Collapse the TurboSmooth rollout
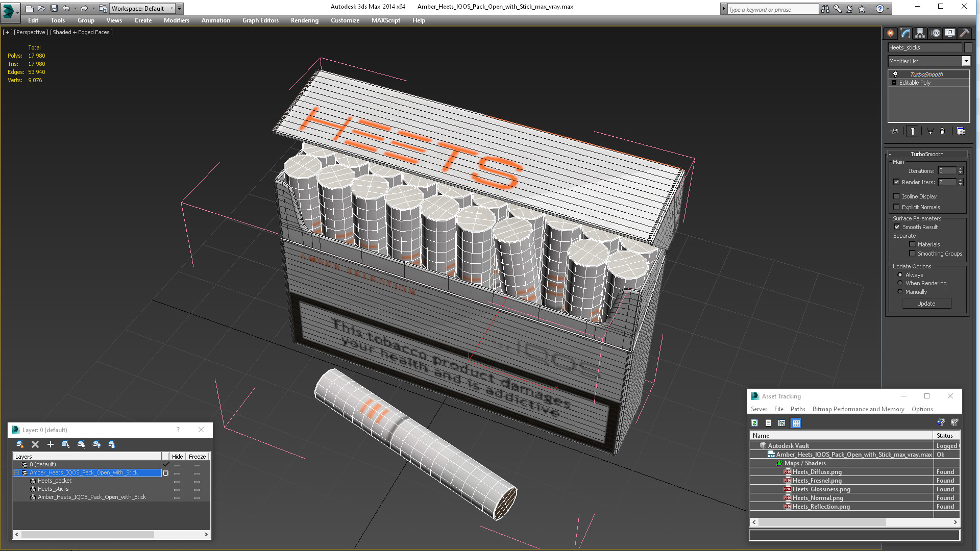This screenshot has height=551, width=980. [927, 154]
